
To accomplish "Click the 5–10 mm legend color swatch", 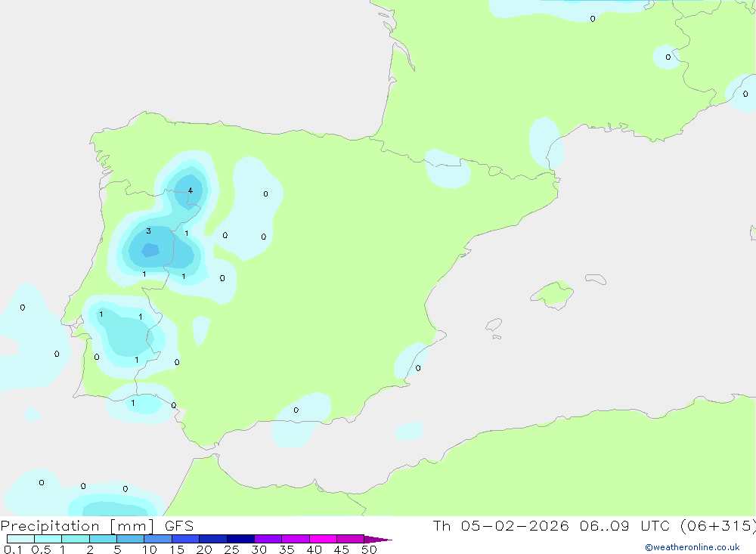I will pos(131,539).
